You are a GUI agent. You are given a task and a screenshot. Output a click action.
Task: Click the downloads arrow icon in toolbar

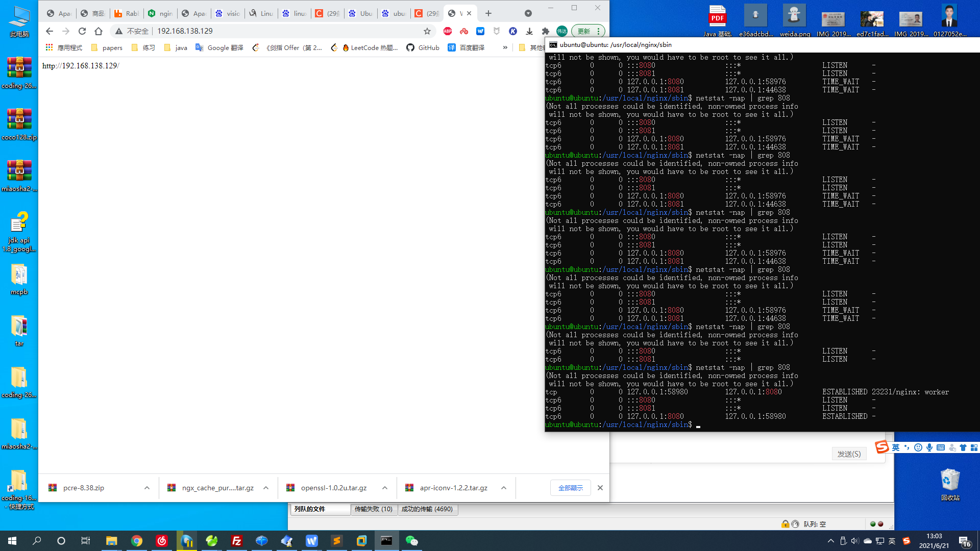point(529,31)
